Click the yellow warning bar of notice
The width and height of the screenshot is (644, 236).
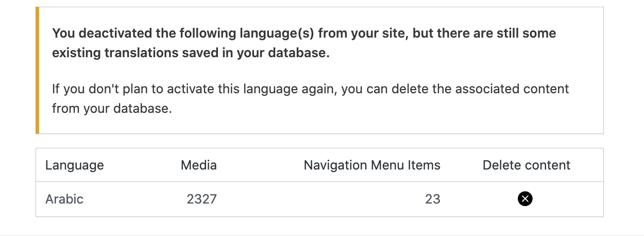click(37, 70)
